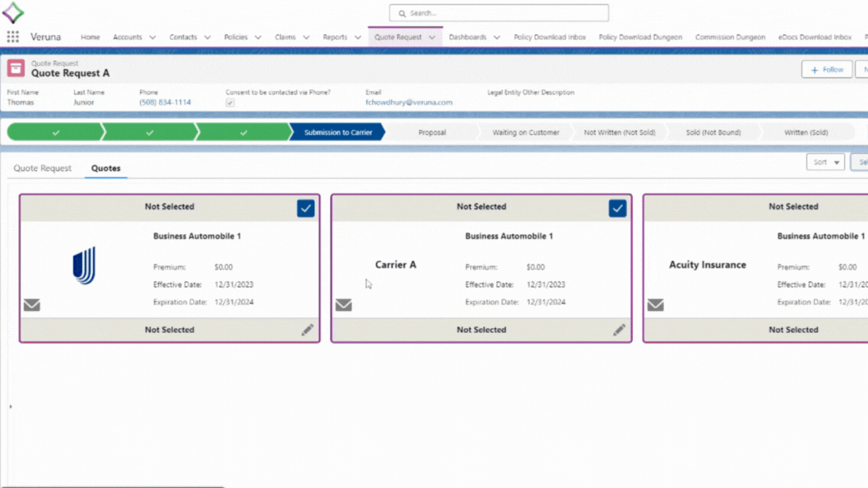Select the Written (Sold) stage

coord(806,133)
